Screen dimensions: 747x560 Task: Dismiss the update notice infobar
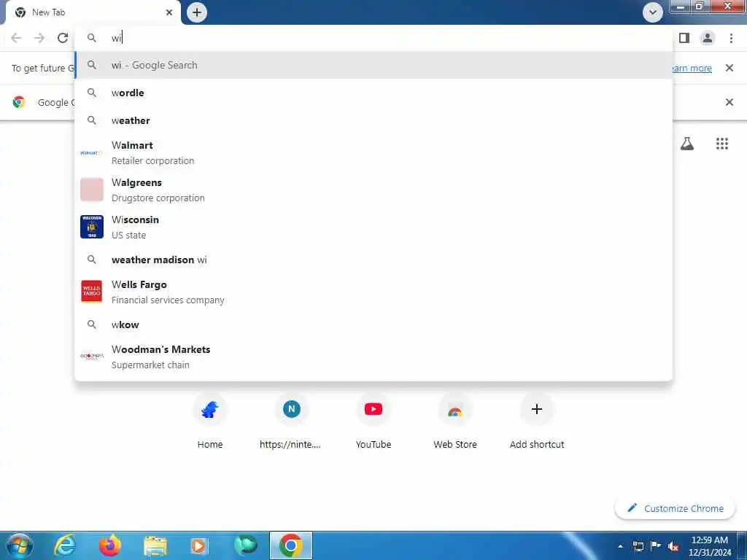coord(729,68)
